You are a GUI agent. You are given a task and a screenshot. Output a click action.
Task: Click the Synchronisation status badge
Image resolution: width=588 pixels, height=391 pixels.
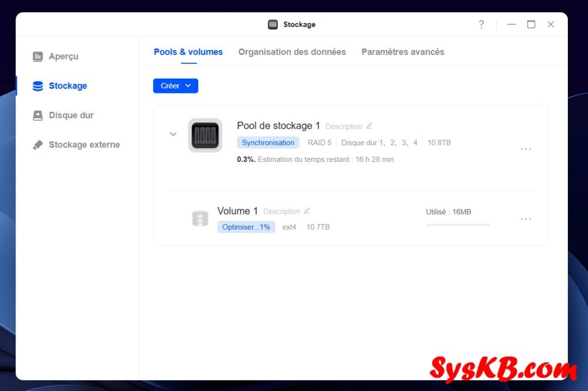tap(268, 143)
